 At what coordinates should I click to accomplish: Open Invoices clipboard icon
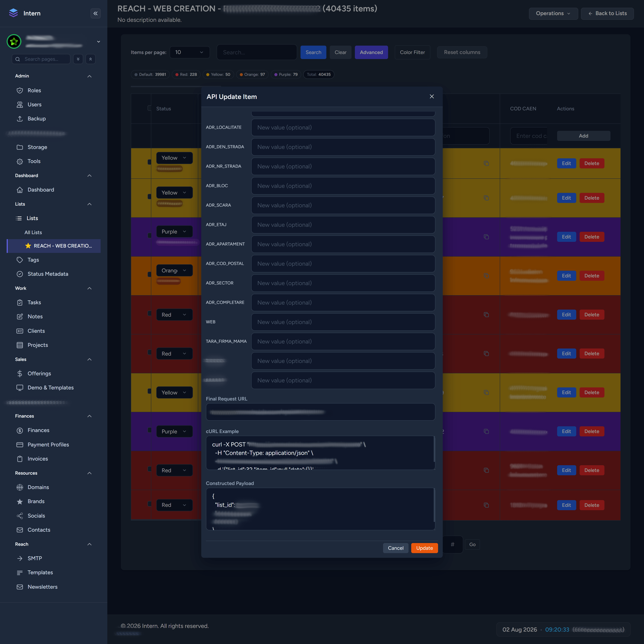click(x=20, y=459)
